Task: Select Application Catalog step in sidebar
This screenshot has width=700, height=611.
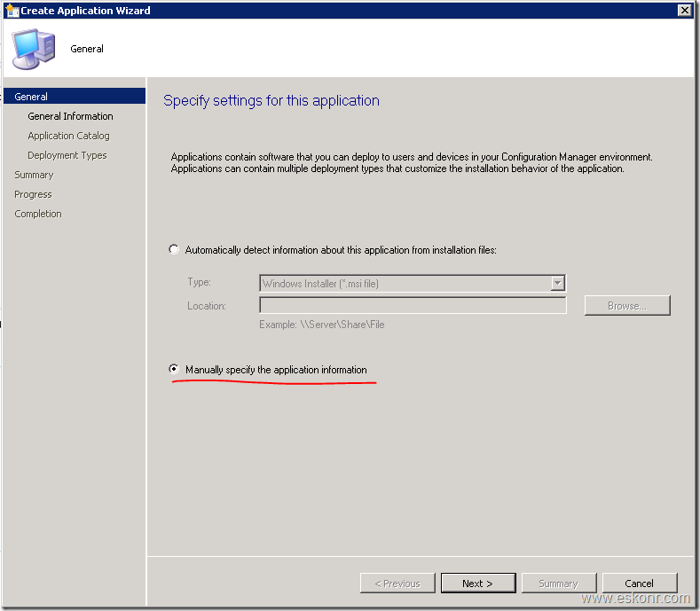Action: click(x=68, y=136)
